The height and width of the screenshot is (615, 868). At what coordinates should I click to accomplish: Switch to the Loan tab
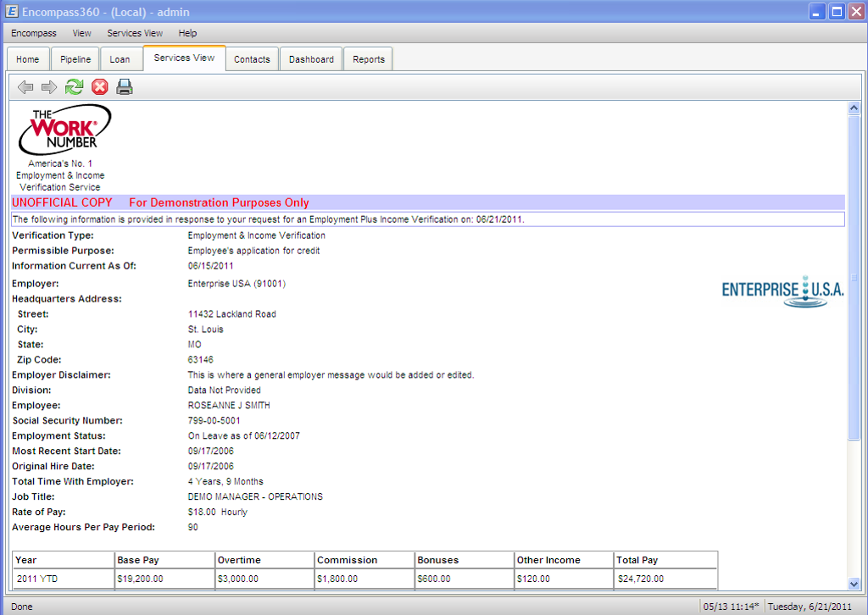(x=120, y=59)
